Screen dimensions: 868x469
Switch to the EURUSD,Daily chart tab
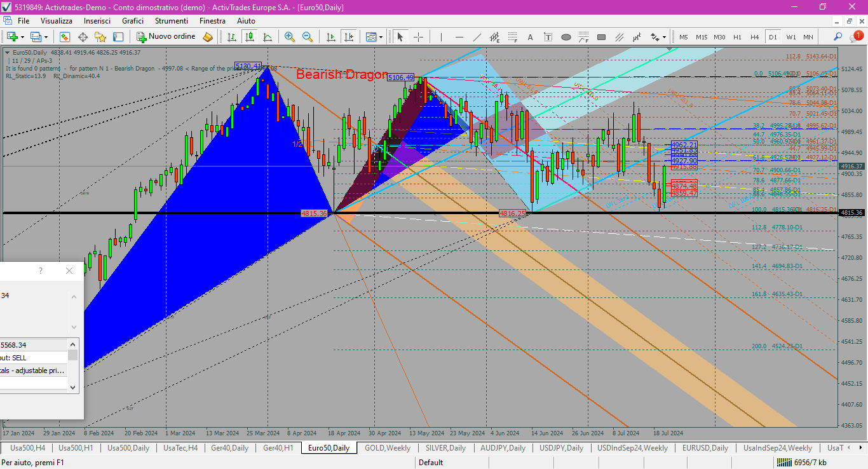705,448
